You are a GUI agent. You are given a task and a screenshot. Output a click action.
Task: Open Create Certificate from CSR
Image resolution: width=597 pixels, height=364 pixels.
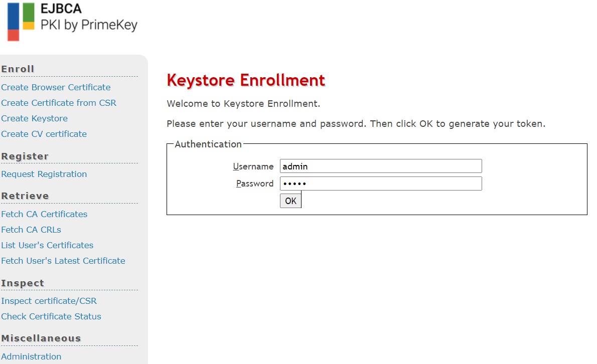59,103
